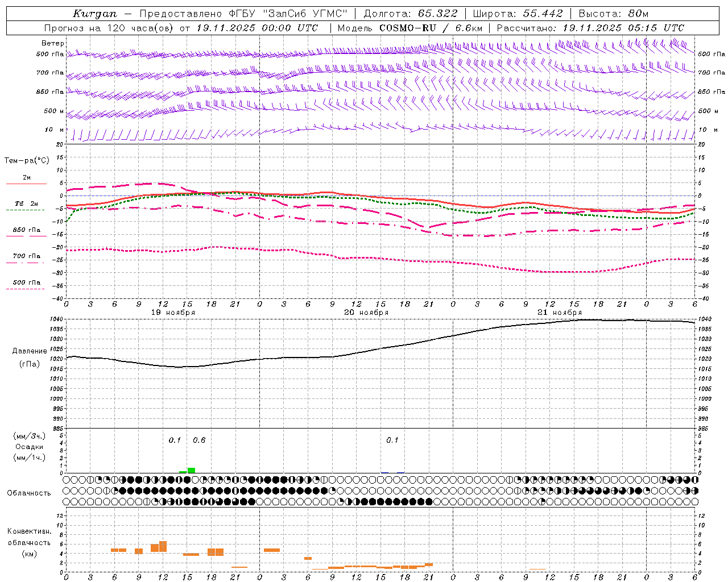Click the "500 гПа" temperature legend entry

(x=27, y=282)
